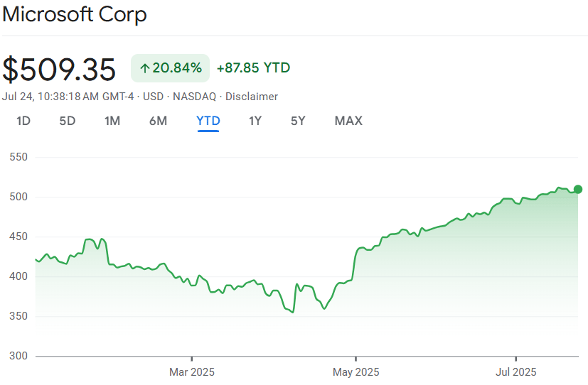Image resolution: width=588 pixels, height=385 pixels.
Task: Click the Jul 24 timestamp text
Action: tap(68, 97)
